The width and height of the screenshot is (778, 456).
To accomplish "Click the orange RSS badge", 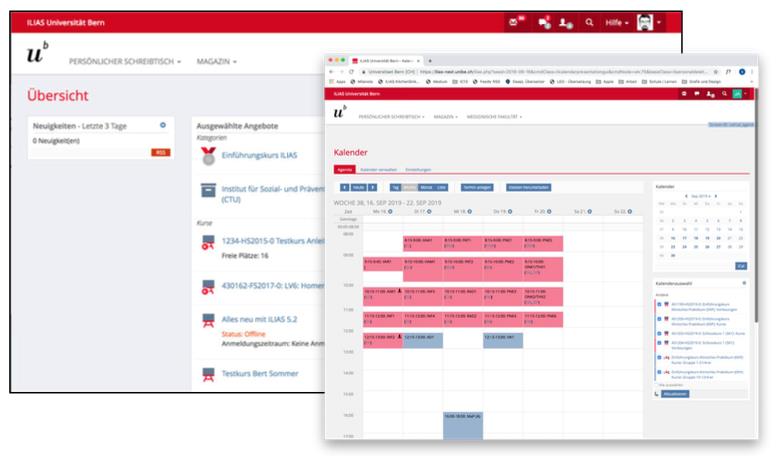I will [x=160, y=153].
